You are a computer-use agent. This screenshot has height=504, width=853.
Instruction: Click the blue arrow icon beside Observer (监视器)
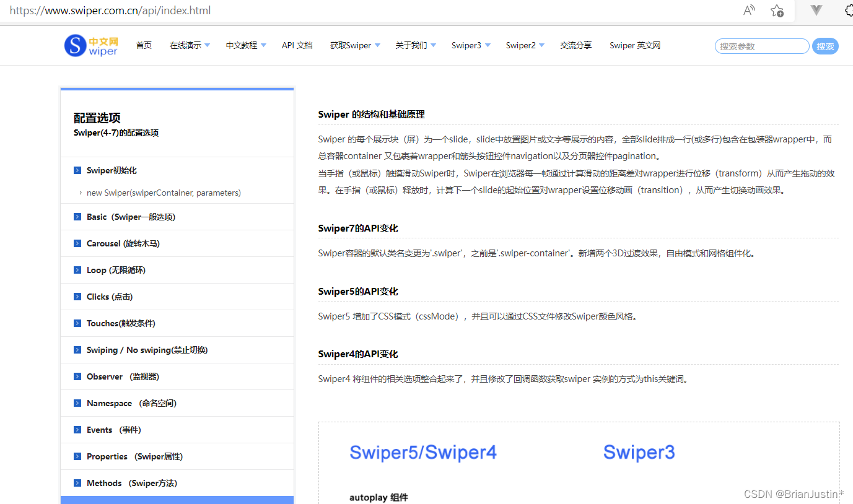[76, 376]
